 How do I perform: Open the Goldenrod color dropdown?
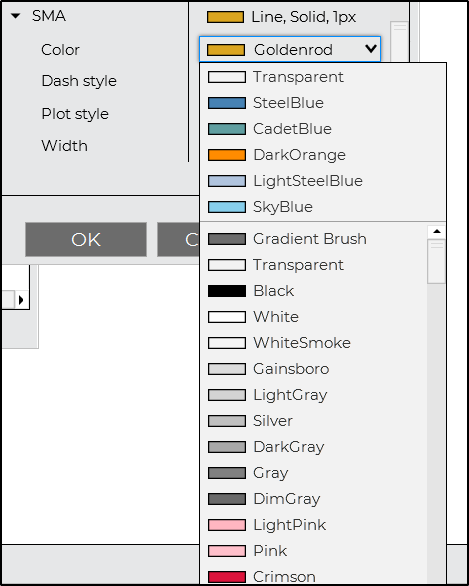click(x=290, y=49)
